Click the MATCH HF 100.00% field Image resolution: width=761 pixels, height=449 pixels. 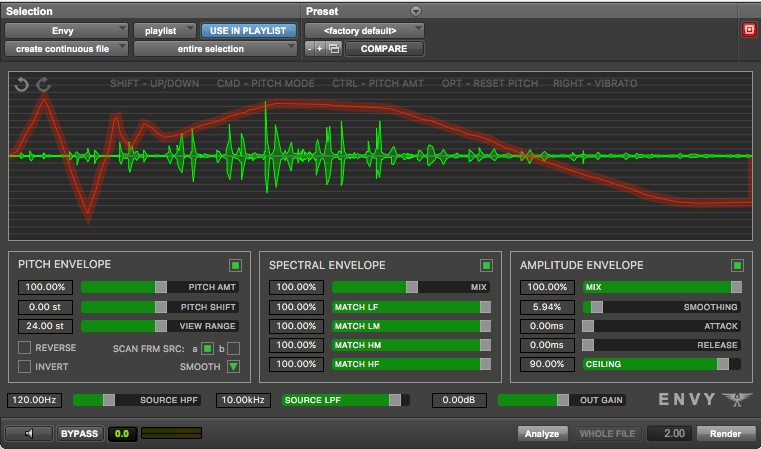pyautogui.click(x=296, y=364)
